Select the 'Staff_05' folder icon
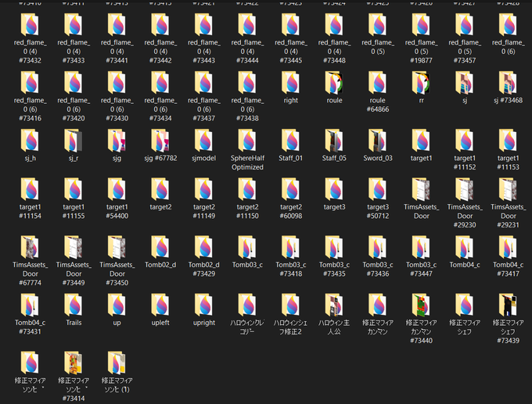This screenshot has height=404, width=532. (x=334, y=141)
